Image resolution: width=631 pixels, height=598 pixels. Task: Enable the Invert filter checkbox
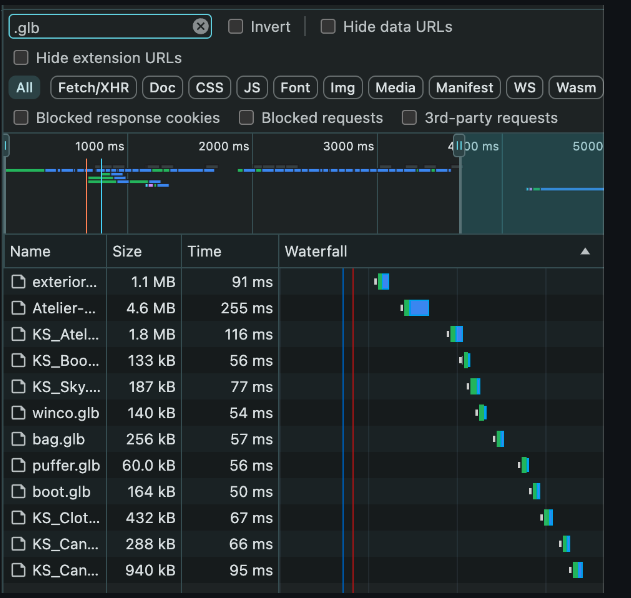(236, 27)
